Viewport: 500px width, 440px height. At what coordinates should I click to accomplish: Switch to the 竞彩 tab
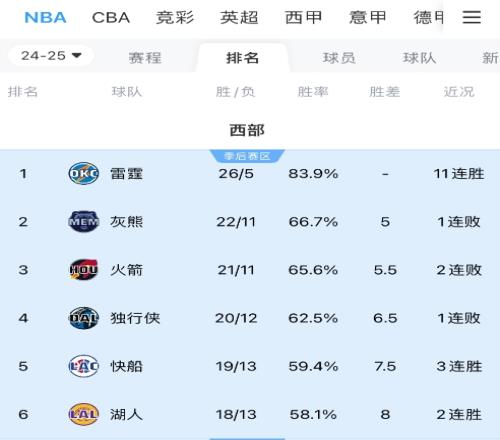(x=175, y=17)
